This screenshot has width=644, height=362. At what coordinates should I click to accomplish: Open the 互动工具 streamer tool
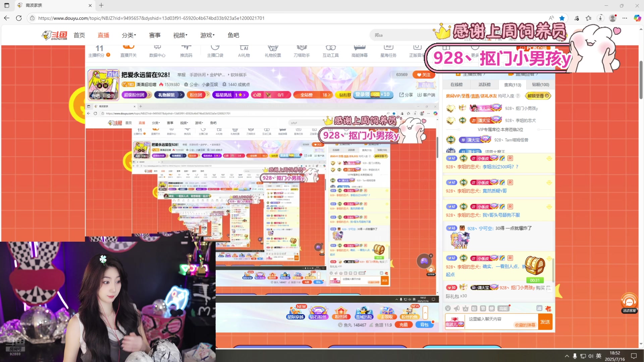330,51
